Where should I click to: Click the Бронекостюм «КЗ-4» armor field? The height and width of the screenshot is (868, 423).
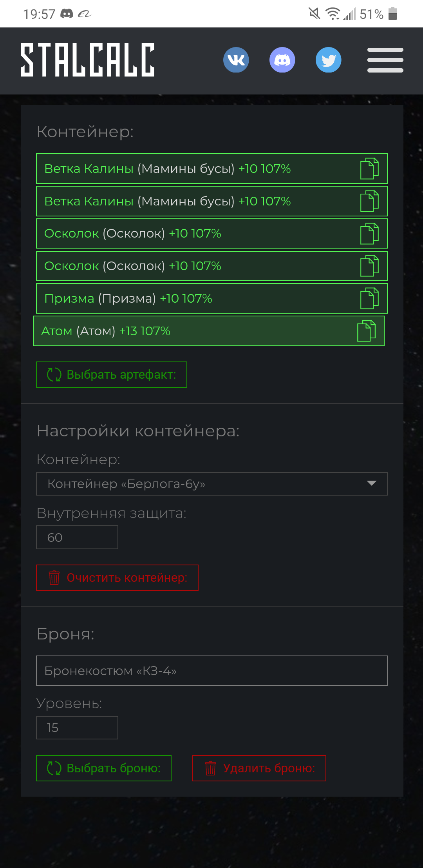coord(212,671)
